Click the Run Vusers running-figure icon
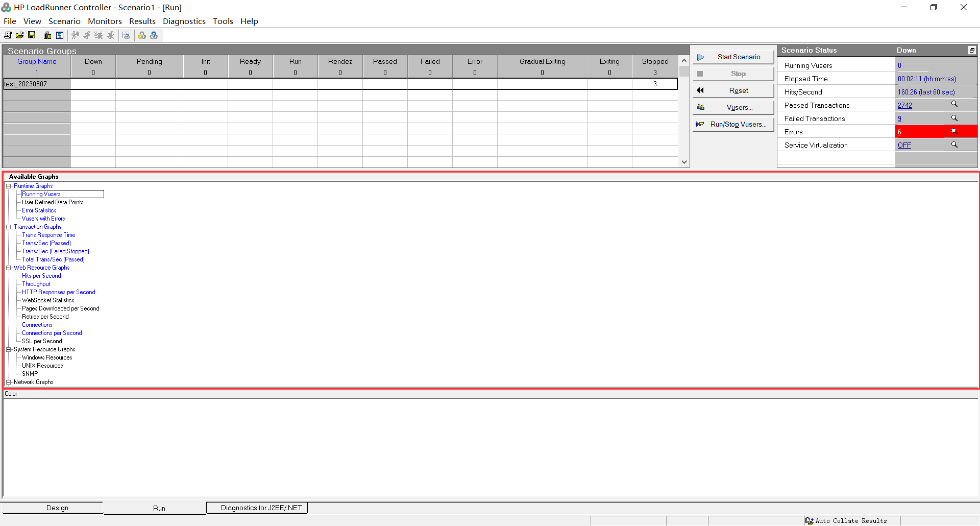This screenshot has width=980, height=526. click(x=87, y=35)
